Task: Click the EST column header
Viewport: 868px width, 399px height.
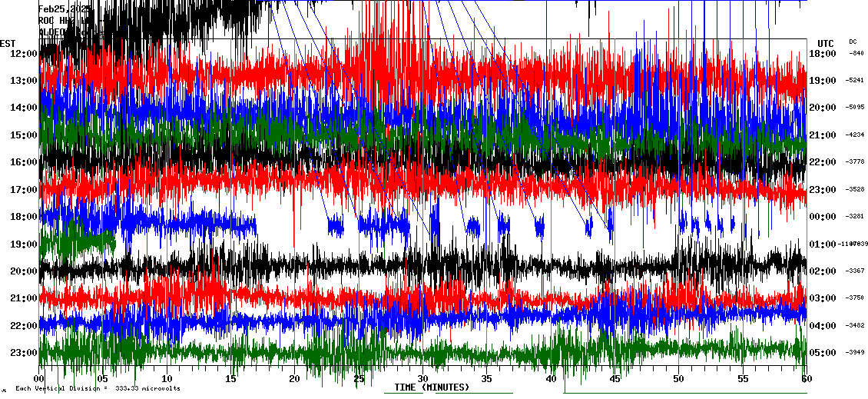Action: coord(8,43)
